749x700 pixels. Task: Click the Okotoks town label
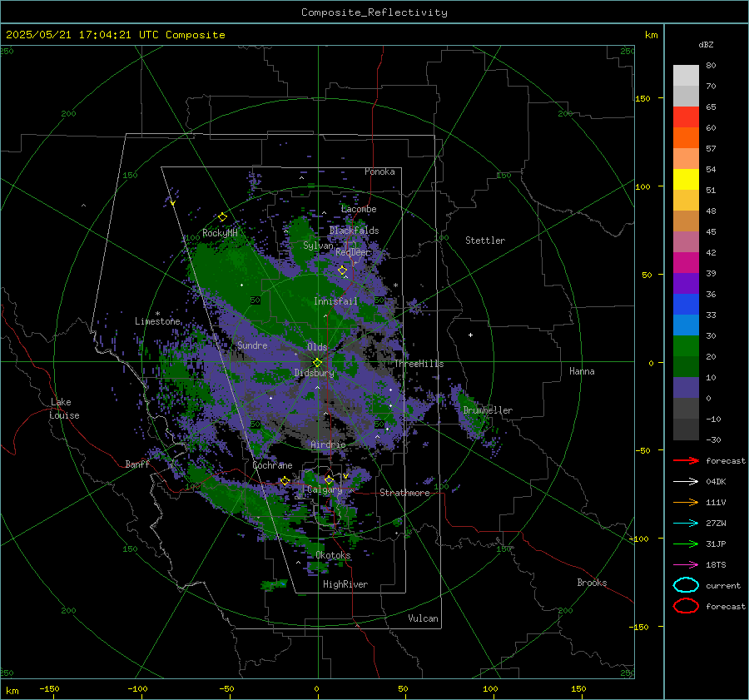333,555
